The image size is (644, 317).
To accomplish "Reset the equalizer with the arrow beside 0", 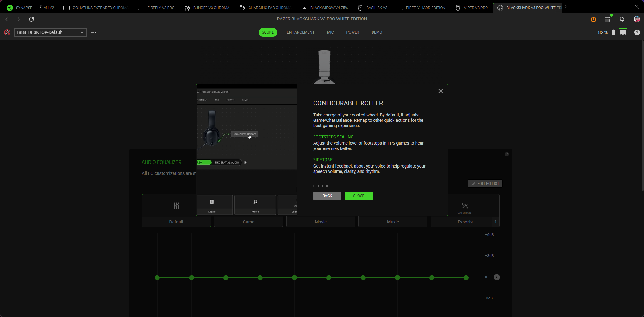I will tap(497, 277).
